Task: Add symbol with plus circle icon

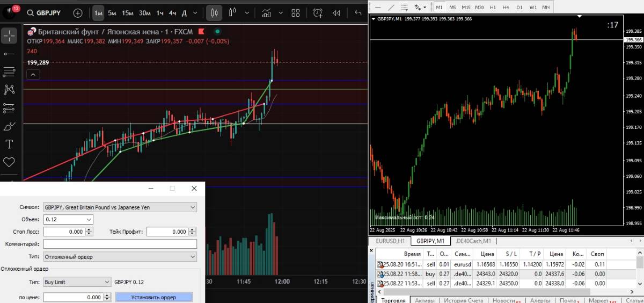Action: coord(78,12)
